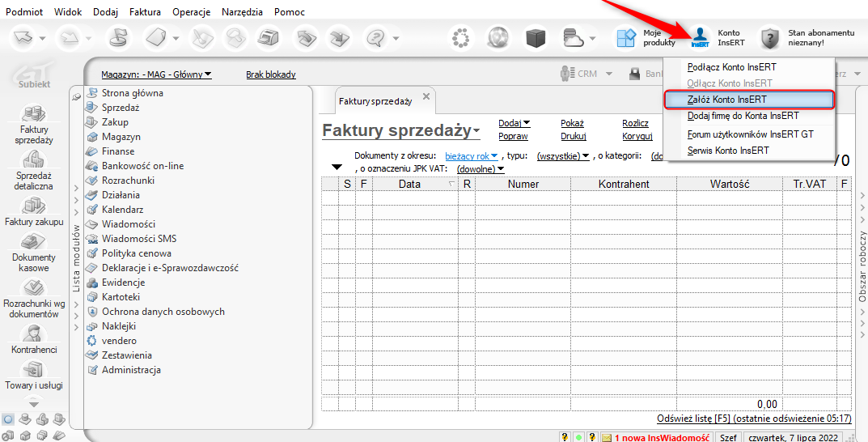
Task: Open the typu (wszystkie) filter dropdown
Action: pos(563,156)
